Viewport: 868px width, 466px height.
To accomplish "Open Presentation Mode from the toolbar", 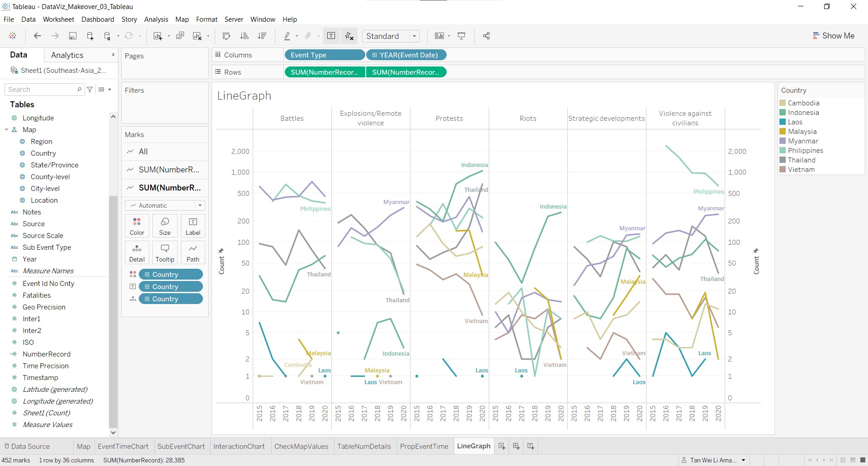I will (x=462, y=36).
